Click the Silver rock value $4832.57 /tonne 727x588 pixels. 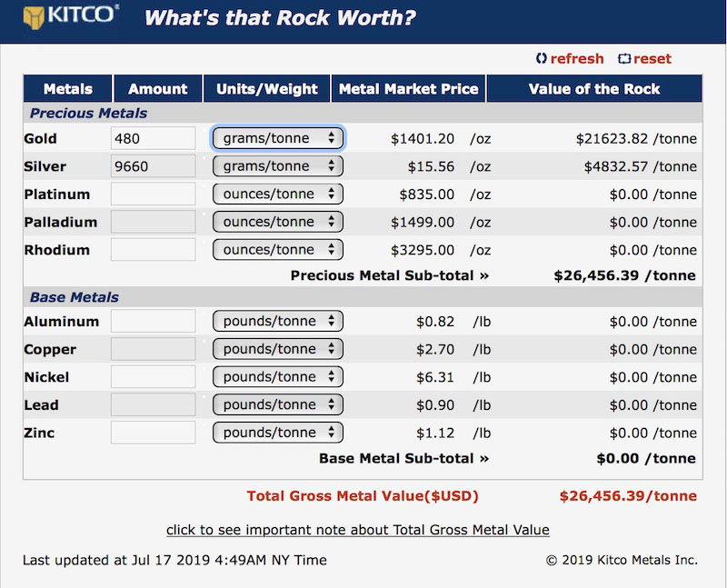coord(641,166)
